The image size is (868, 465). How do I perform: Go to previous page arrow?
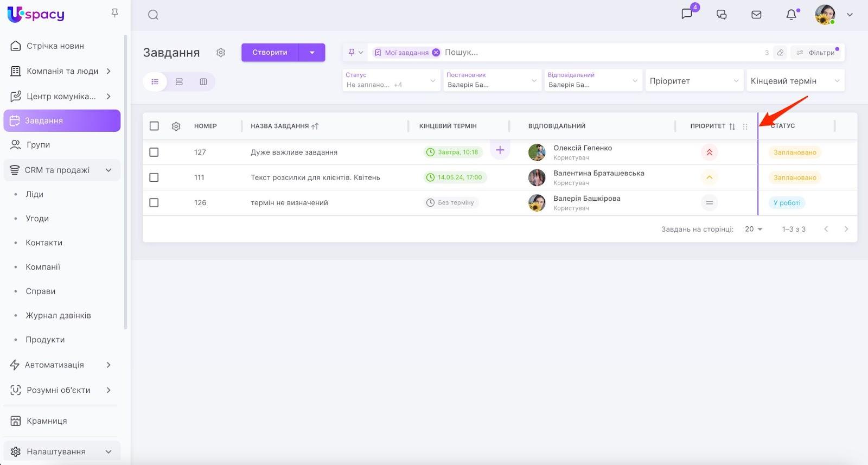point(826,229)
